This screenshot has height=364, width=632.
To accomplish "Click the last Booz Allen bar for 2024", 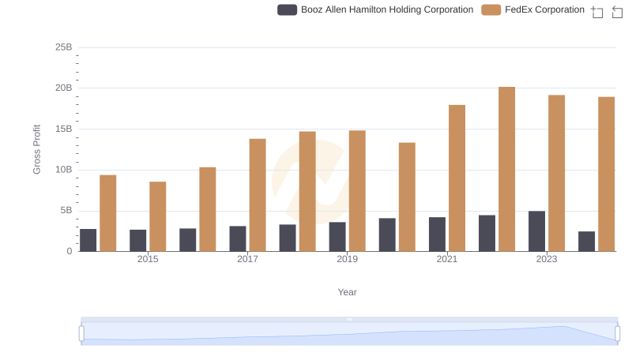I will (586, 242).
